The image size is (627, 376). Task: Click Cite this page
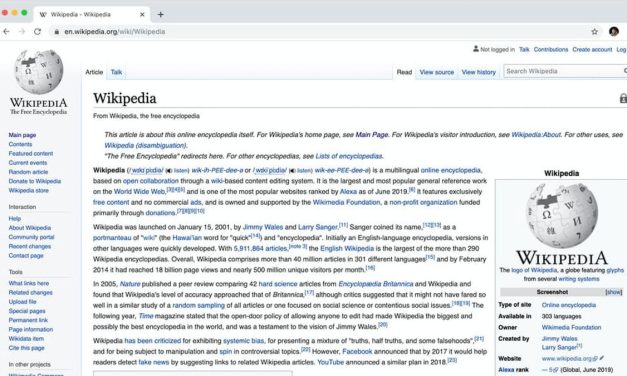pyautogui.click(x=26, y=348)
